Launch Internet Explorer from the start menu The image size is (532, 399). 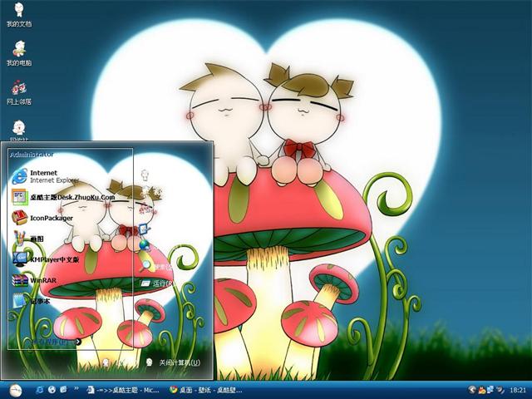46,176
